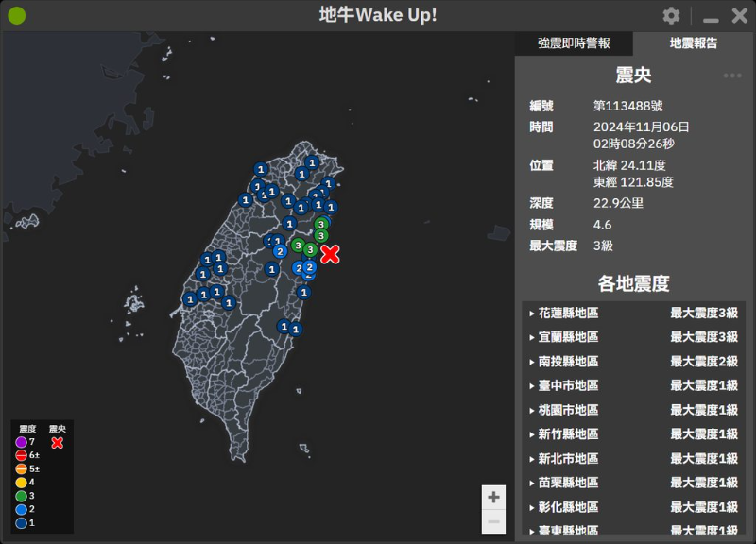Click the purple intensity 7 legend icon
Viewport: 756px width, 544px height.
click(x=21, y=442)
